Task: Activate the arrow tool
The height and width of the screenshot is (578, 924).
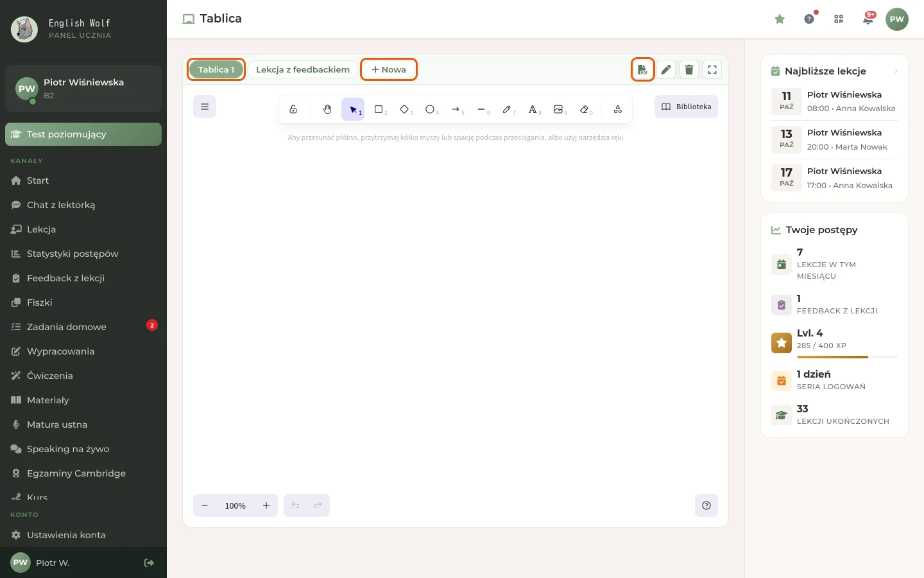Action: tap(456, 109)
